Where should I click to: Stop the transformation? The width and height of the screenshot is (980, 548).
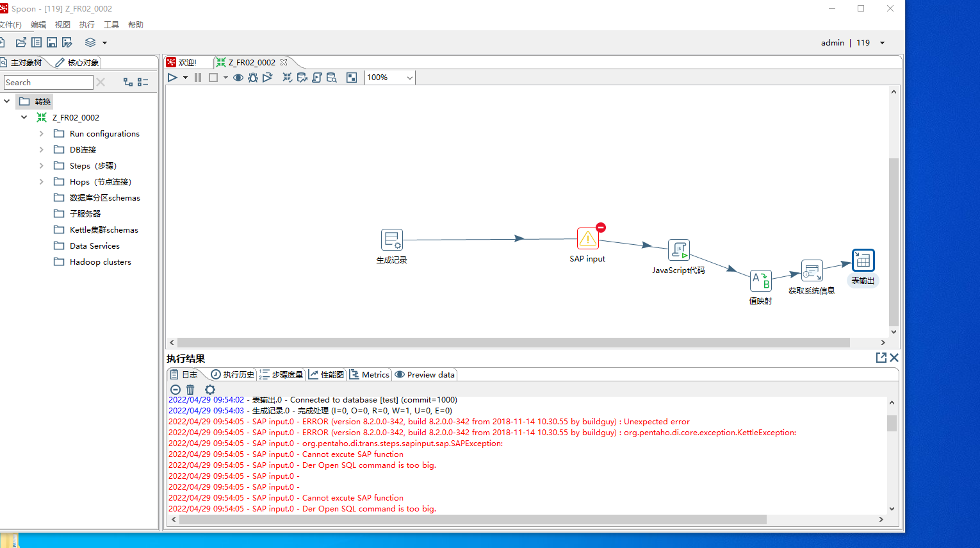coord(213,78)
